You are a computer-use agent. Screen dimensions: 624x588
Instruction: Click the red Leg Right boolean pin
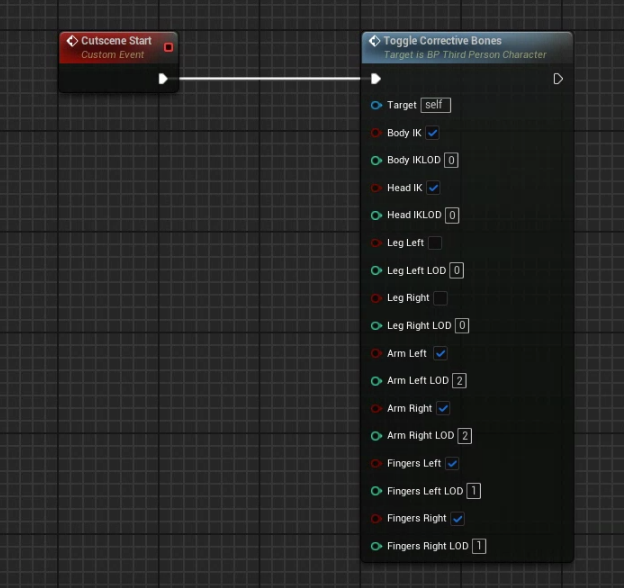tap(376, 298)
